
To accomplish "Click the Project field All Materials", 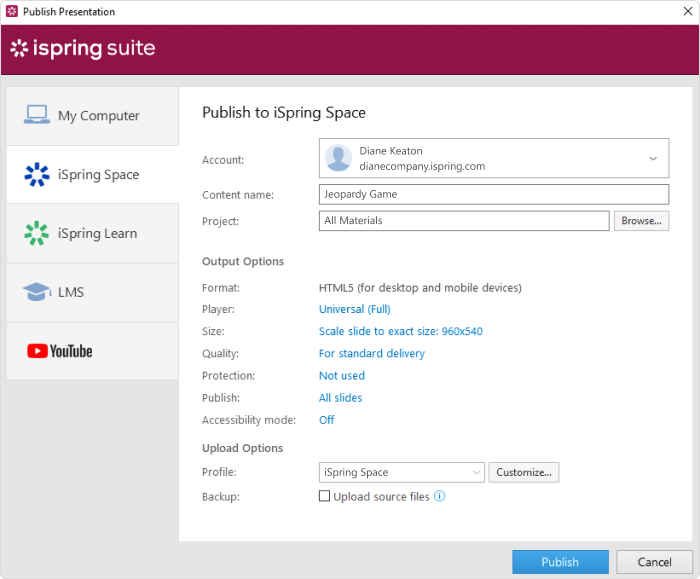I will tap(464, 221).
